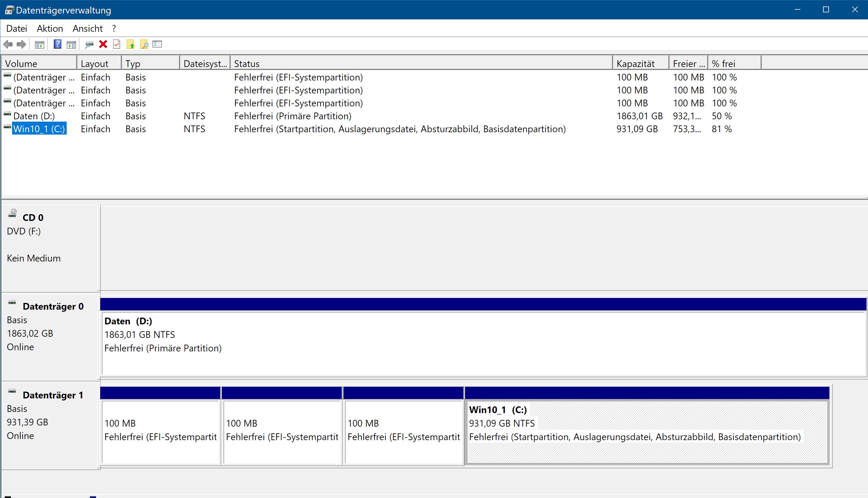This screenshot has height=498, width=868.
Task: Click the document with checkmark properties icon
Action: 117,44
